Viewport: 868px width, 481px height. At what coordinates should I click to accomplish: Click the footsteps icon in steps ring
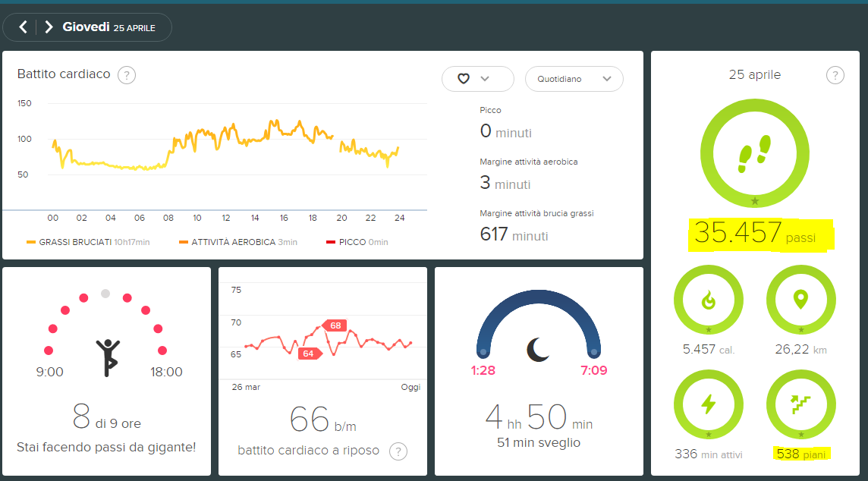click(754, 154)
